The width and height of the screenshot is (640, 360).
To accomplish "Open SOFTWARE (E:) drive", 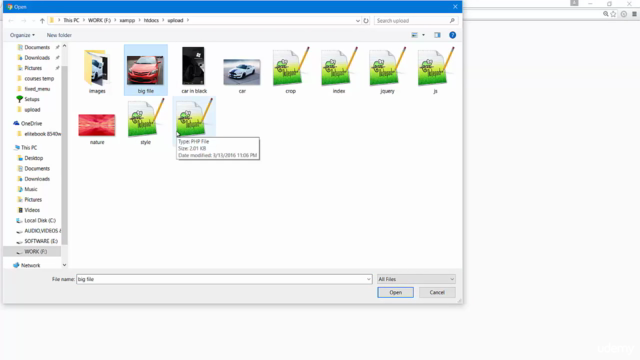I will pos(41,241).
